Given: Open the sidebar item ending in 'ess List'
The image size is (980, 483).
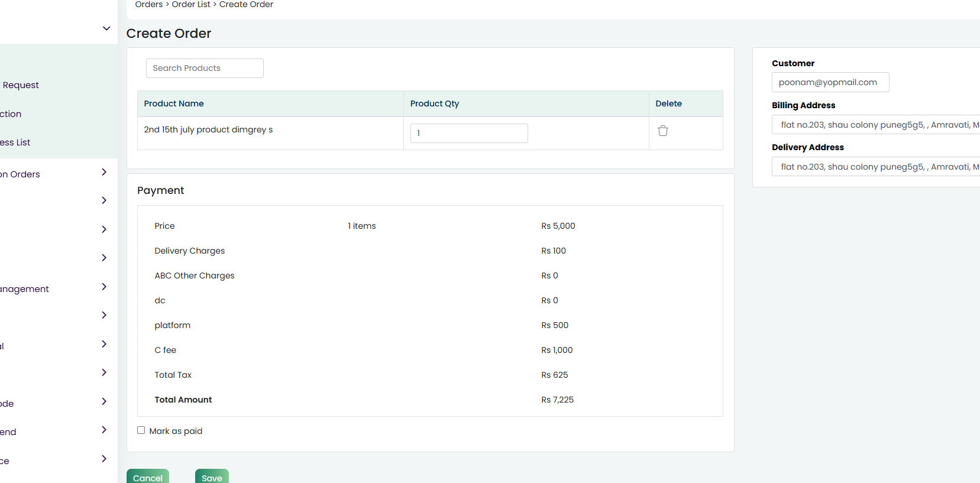Looking at the screenshot, I should pos(15,142).
